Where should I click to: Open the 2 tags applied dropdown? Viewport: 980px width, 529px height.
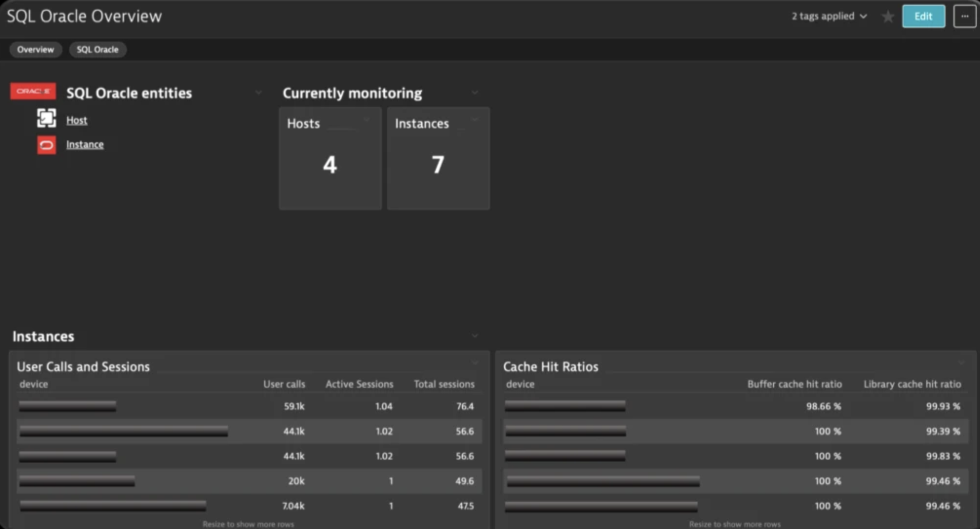click(829, 16)
